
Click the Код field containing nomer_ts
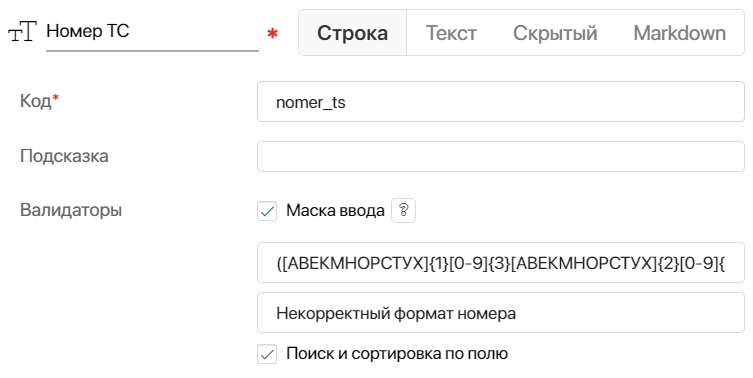[501, 102]
